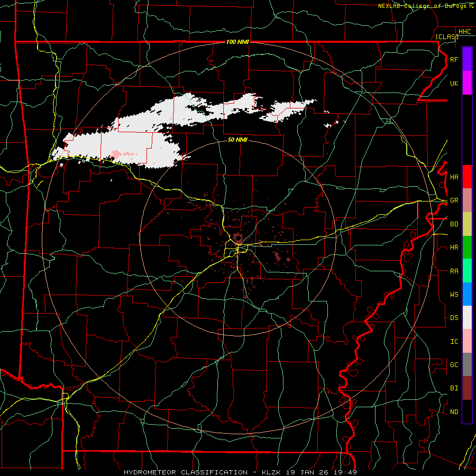Click the IC legend label
476x476 pixels.
coord(454,342)
